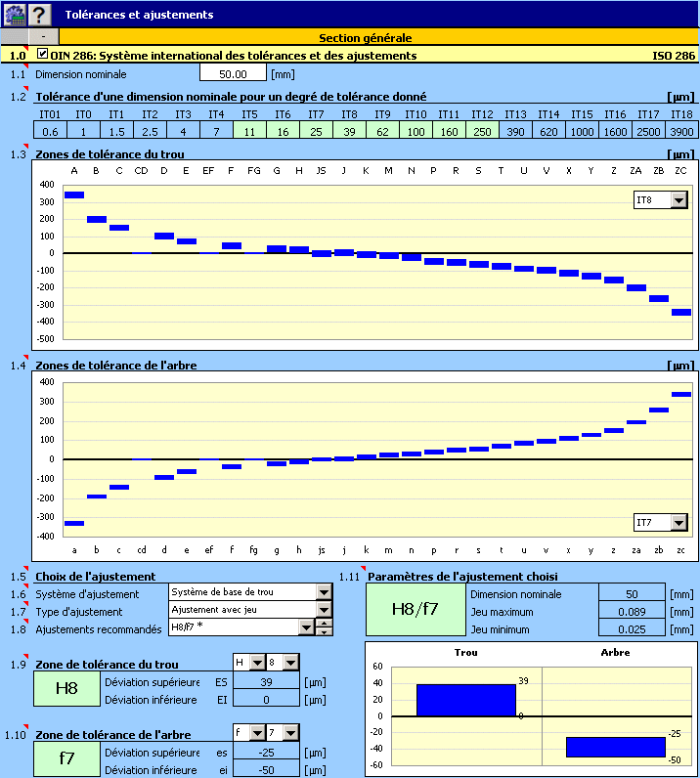Collapse the Section générale with minus button
Image resolution: width=700 pixels, height=778 pixels.
[45, 38]
